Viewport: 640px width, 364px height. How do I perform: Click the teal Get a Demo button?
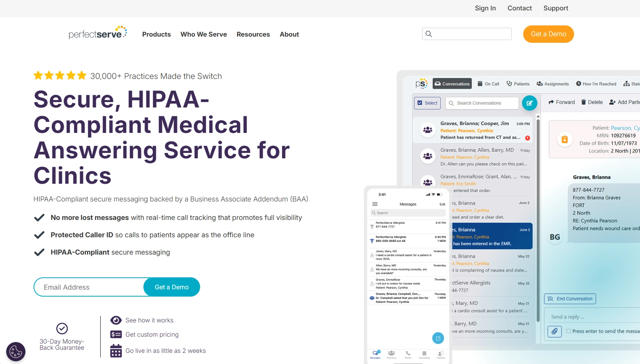click(x=172, y=287)
